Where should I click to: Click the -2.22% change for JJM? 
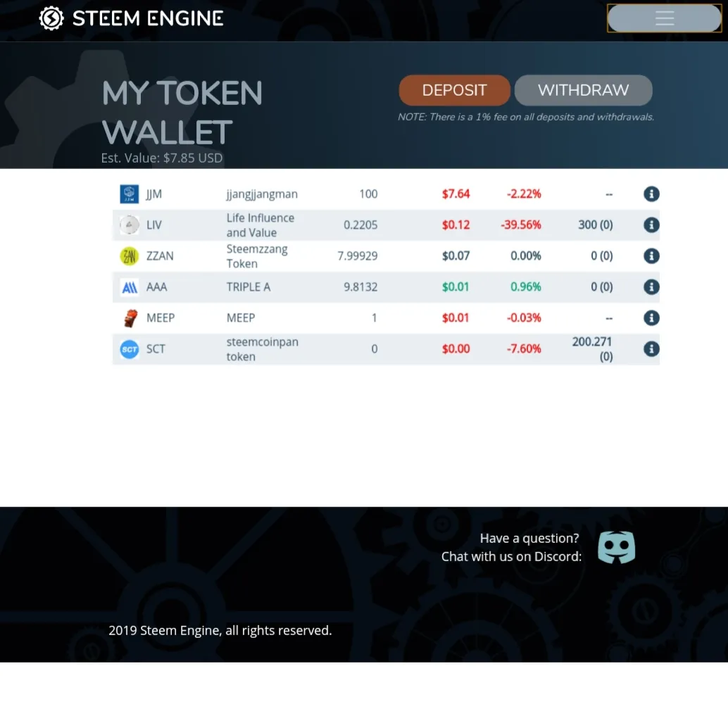point(524,194)
